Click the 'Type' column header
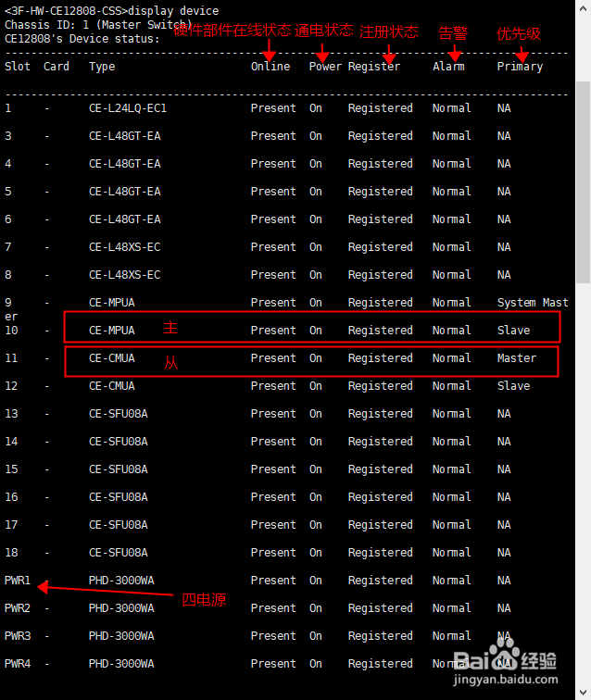 [102, 67]
